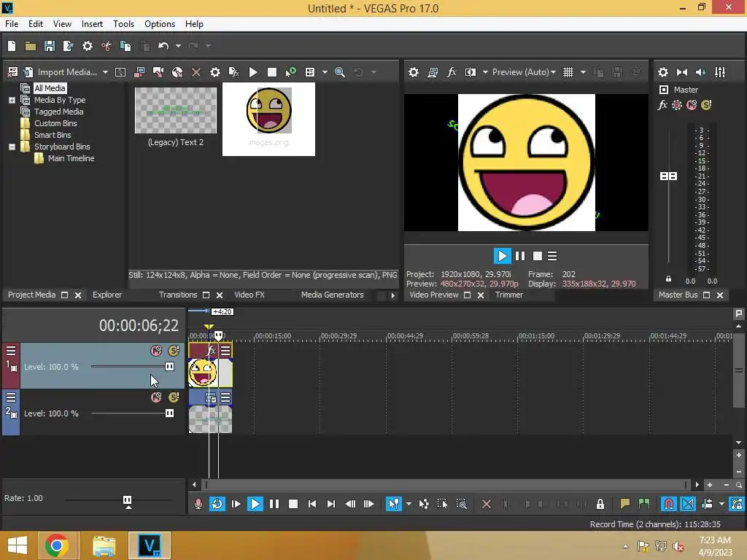Open the Views dropdown in Project Media toolbar
This screenshot has width=747, height=560.
325,72
